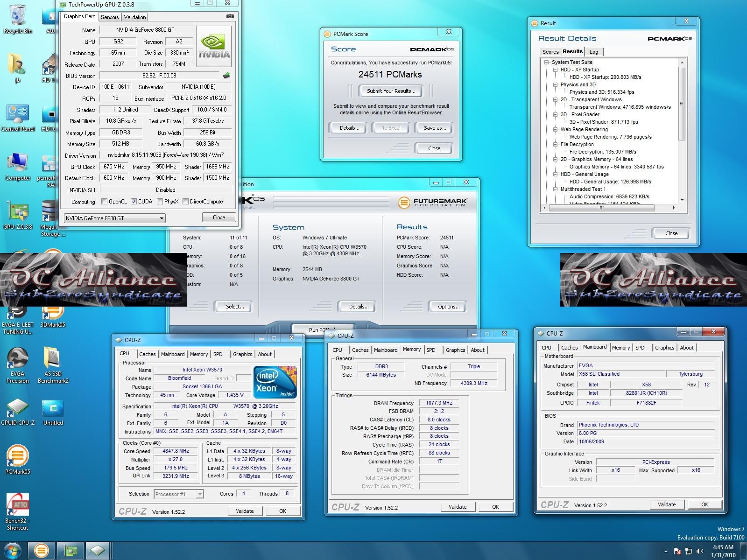The image size is (747, 560).
Task: Switch to PCMark05 taskbar button
Action: coord(41,551)
